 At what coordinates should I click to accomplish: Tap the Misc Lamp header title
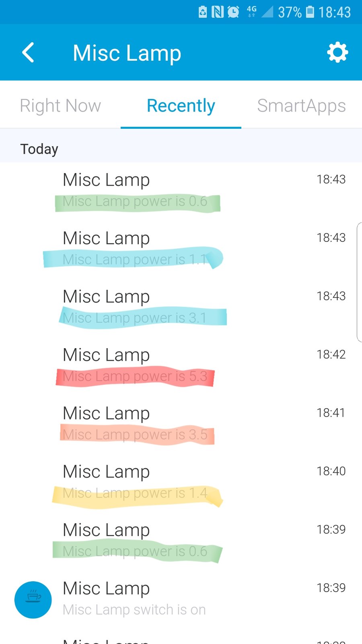127,53
